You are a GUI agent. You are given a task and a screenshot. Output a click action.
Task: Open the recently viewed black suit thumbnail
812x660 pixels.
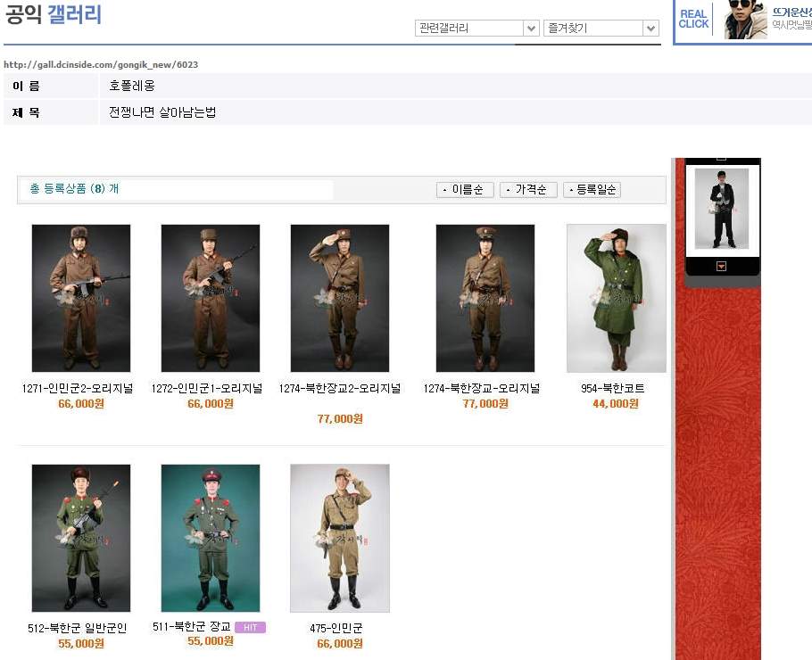point(722,209)
